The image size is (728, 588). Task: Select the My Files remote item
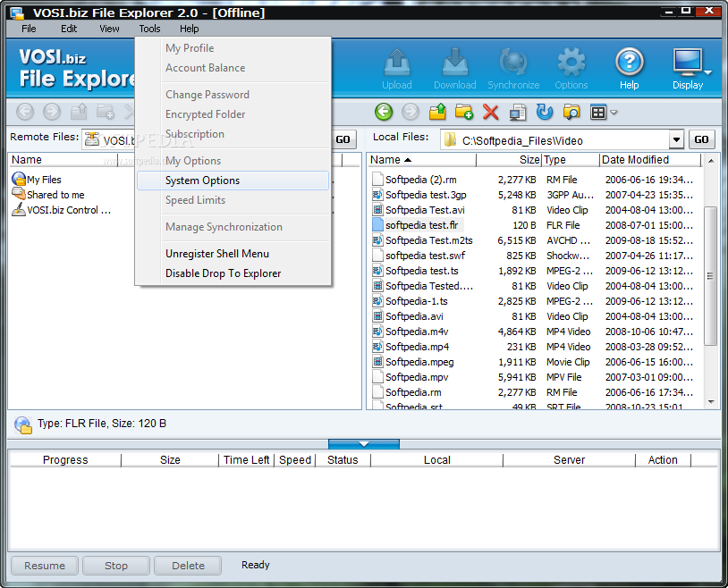coord(36,179)
